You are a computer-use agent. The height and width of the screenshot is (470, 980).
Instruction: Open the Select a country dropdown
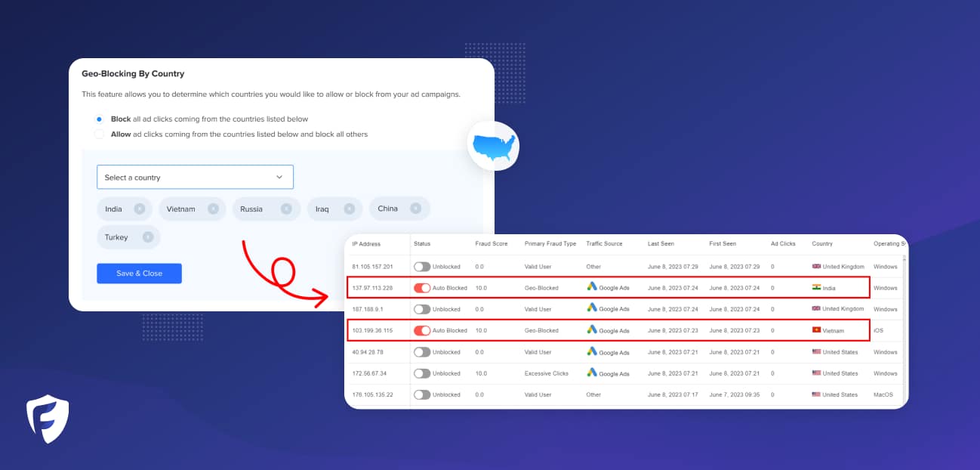pyautogui.click(x=195, y=177)
